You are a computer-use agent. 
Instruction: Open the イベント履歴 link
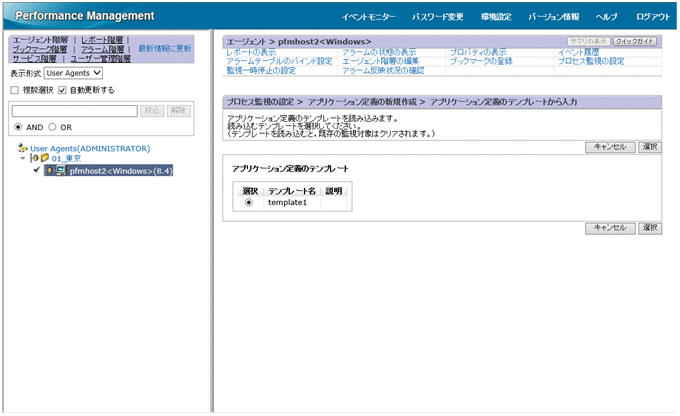coord(579,52)
